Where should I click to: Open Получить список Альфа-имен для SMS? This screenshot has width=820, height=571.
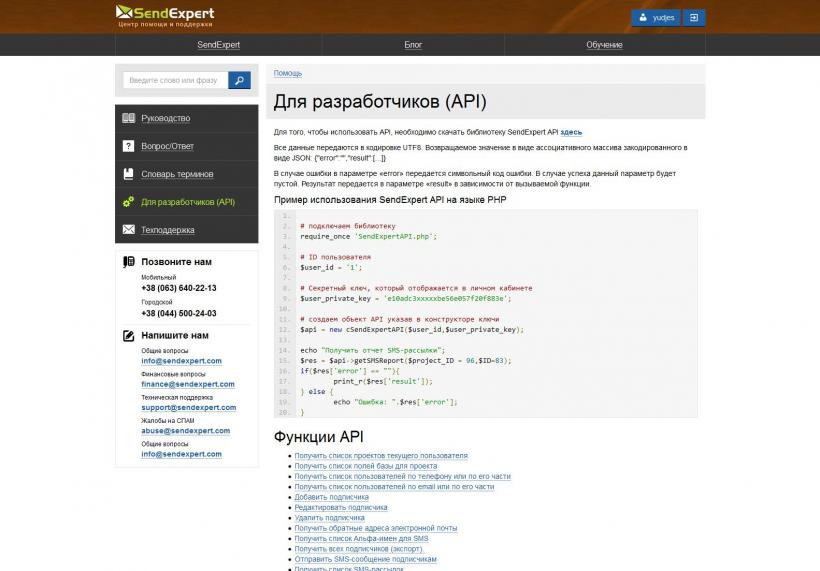(x=361, y=539)
